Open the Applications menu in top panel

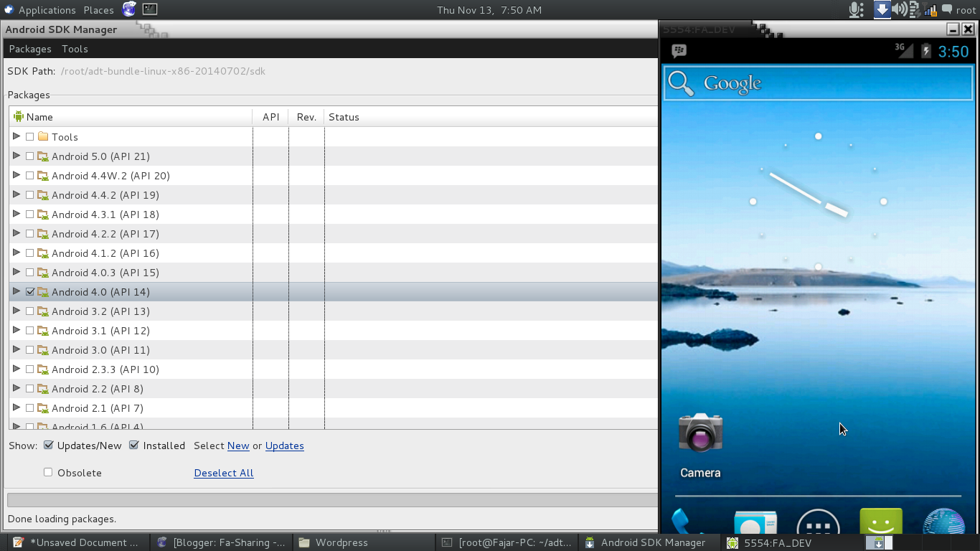click(47, 10)
